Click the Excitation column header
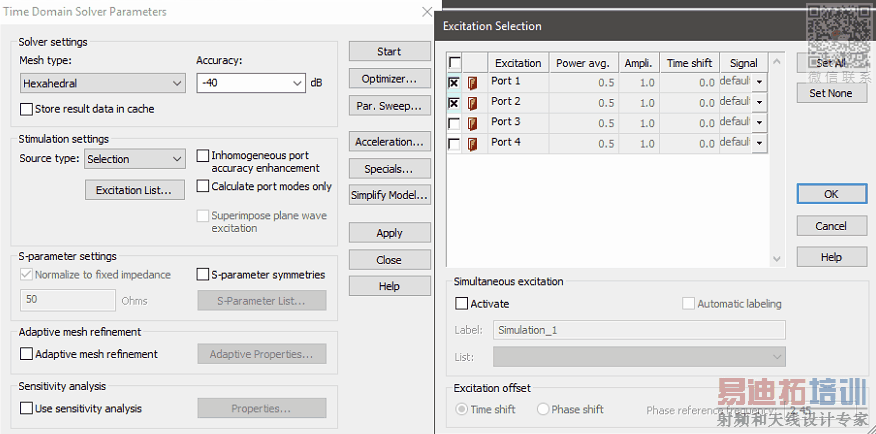 (517, 63)
